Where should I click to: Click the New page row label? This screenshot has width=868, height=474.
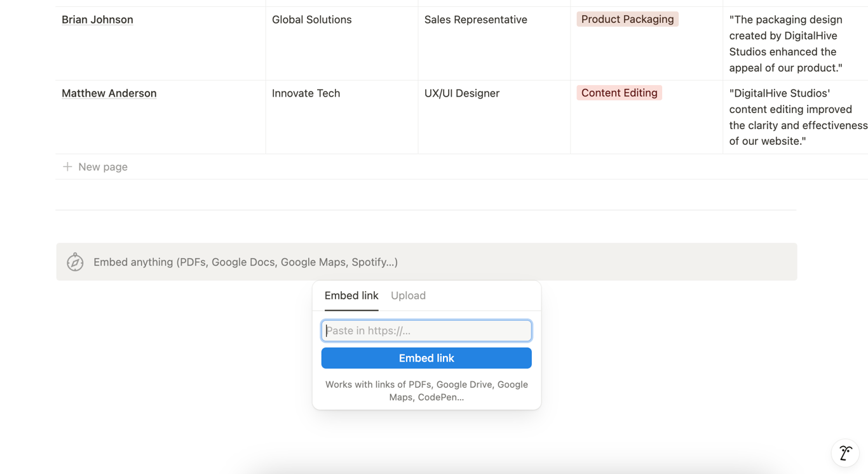pos(103,166)
